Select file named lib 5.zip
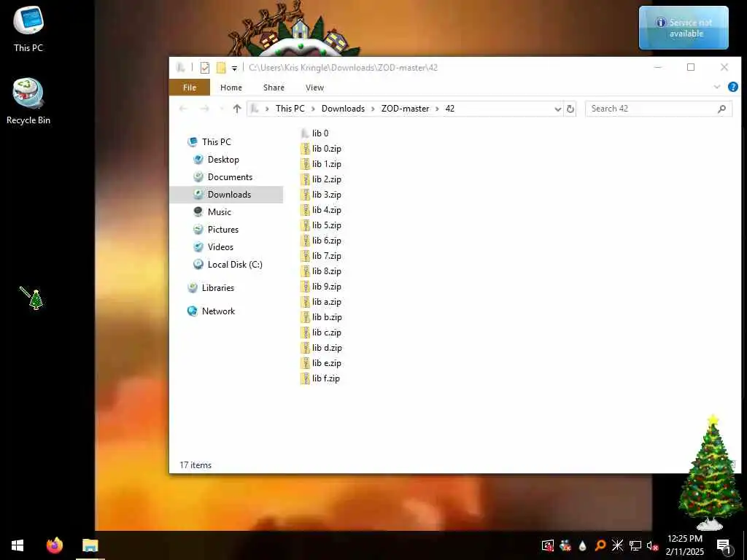Screen dimensions: 747x560 pos(321,225)
